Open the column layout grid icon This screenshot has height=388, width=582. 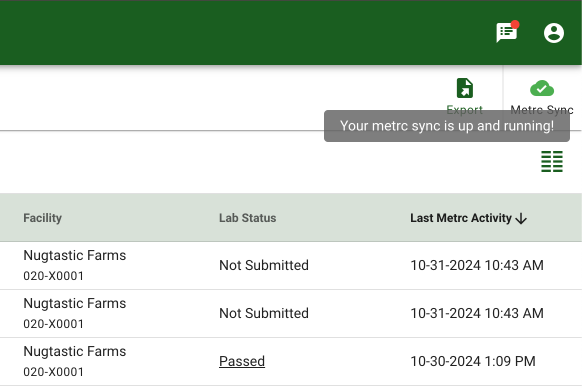tap(552, 162)
